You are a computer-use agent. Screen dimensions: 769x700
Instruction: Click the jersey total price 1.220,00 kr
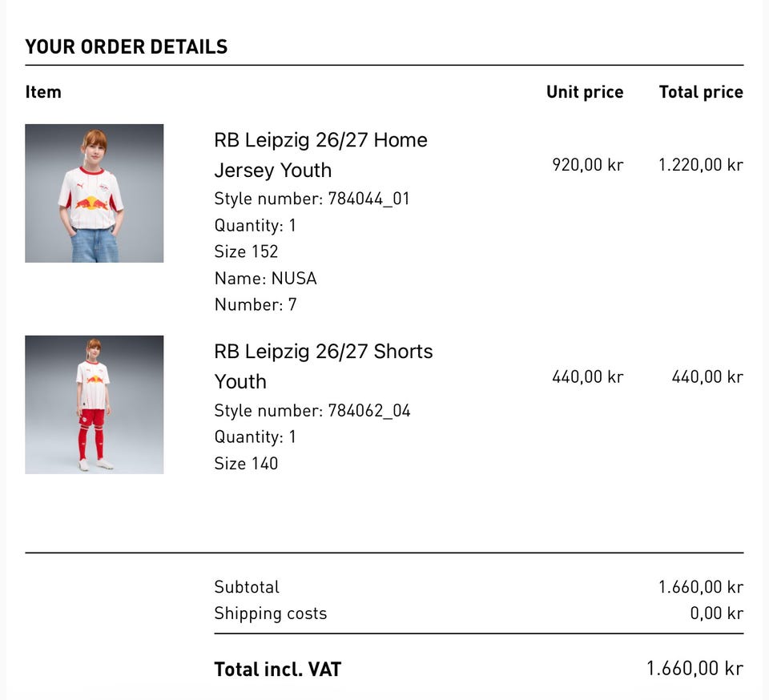(701, 165)
